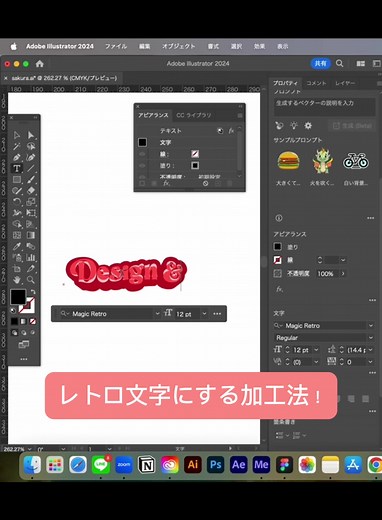Click the 生成 (Beta) button

(x=353, y=126)
